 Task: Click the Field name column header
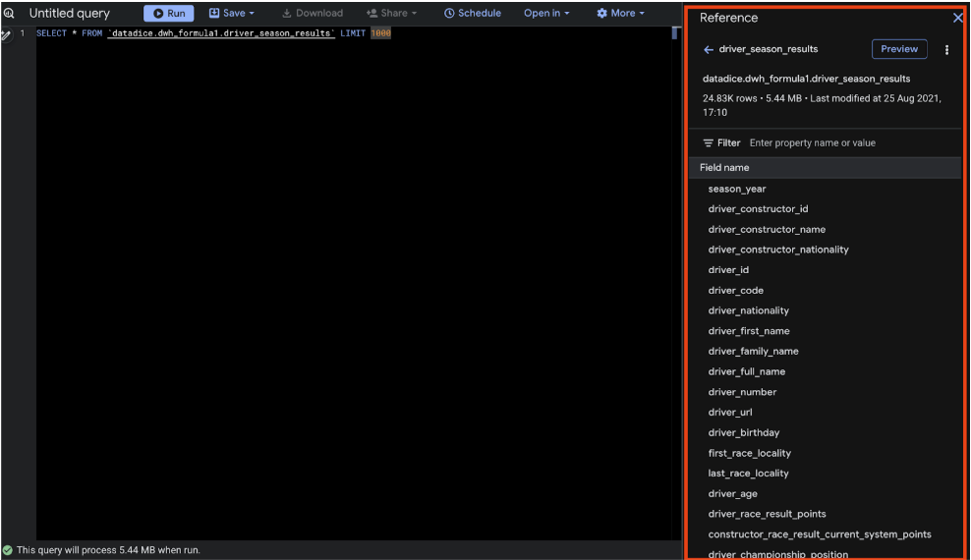[724, 168]
